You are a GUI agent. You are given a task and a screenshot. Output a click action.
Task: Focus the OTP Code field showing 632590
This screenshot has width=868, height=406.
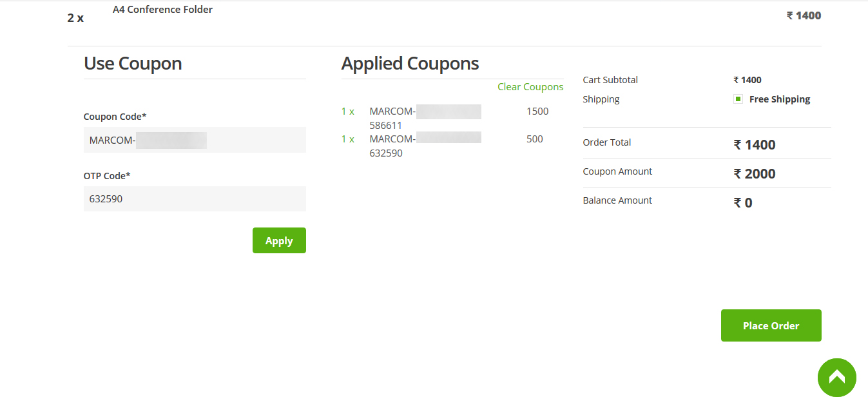[195, 198]
